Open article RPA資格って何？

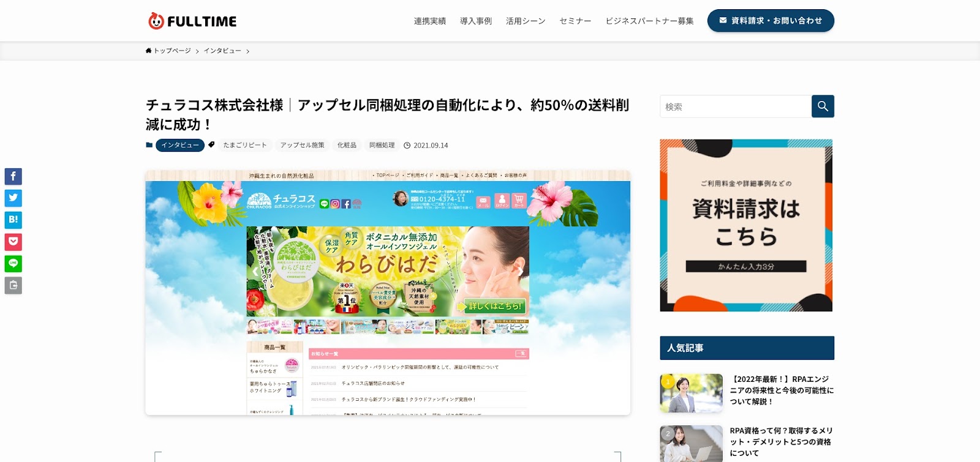[782, 442]
